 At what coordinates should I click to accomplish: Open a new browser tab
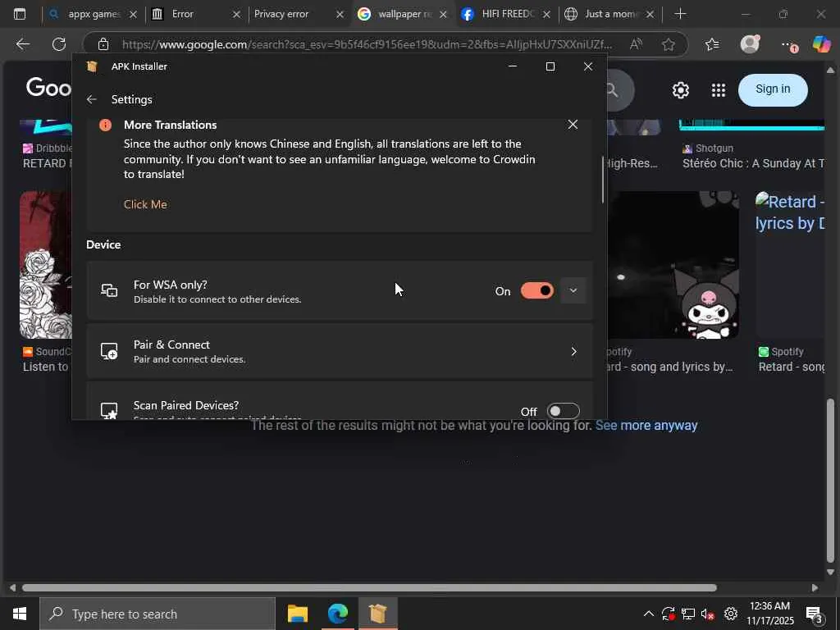pyautogui.click(x=680, y=14)
